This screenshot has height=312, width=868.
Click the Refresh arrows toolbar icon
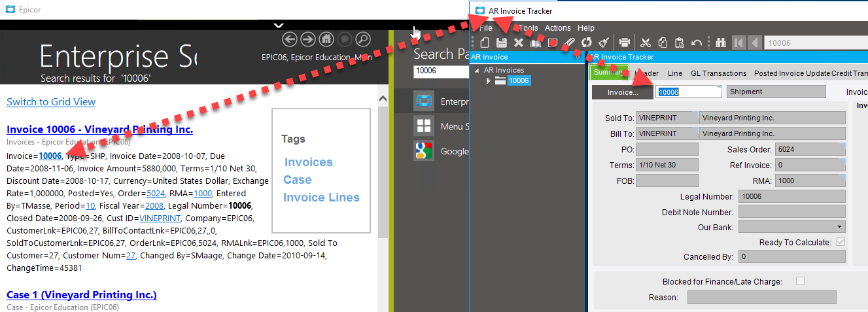pos(587,43)
